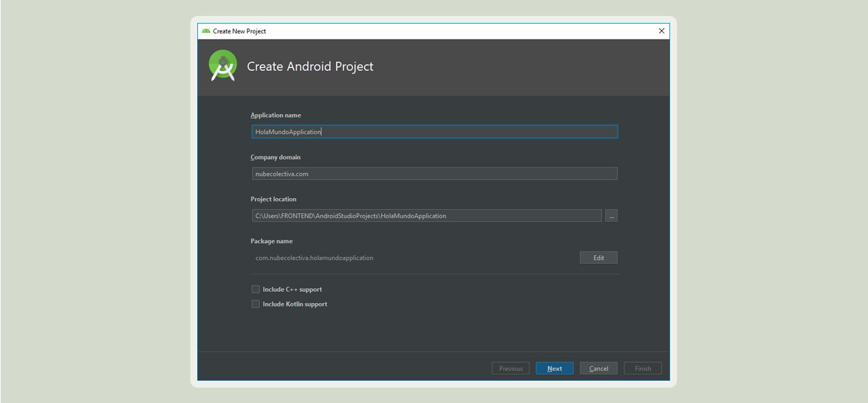Image resolution: width=868 pixels, height=403 pixels.
Task: Click the 'Create Android Project' heading
Action: point(310,67)
